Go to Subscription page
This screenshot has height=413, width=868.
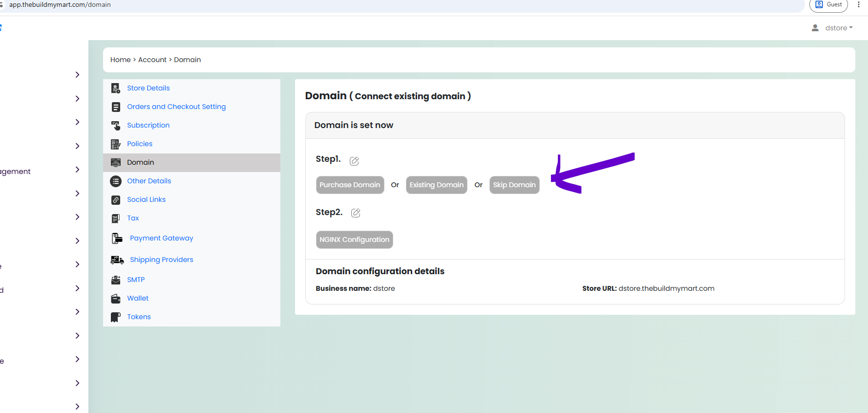tap(148, 125)
